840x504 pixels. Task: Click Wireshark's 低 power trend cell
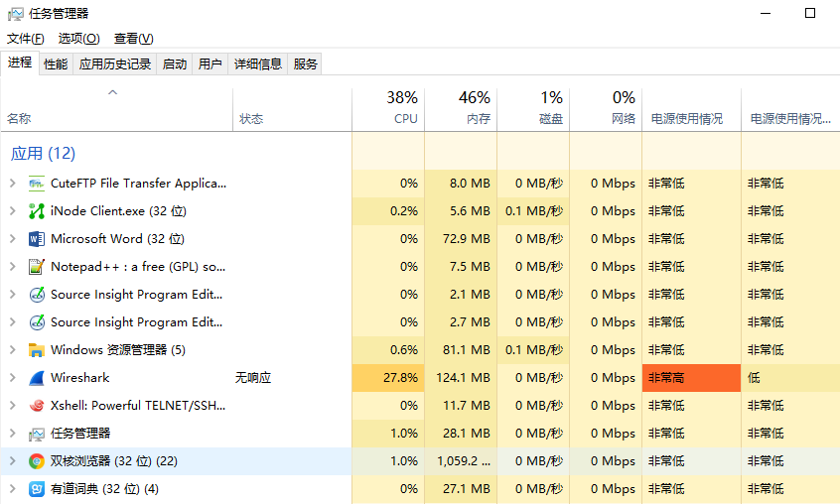pyautogui.click(x=790, y=378)
